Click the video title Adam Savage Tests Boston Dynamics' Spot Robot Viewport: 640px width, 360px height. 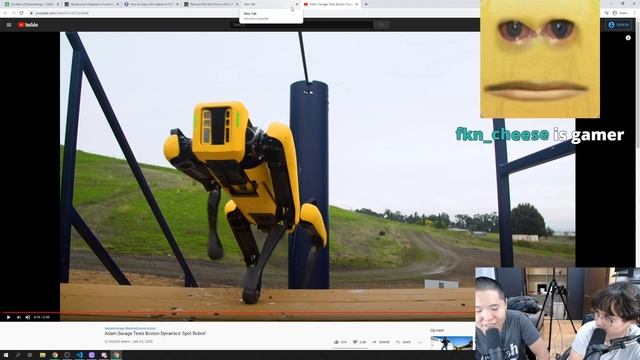click(x=155, y=333)
